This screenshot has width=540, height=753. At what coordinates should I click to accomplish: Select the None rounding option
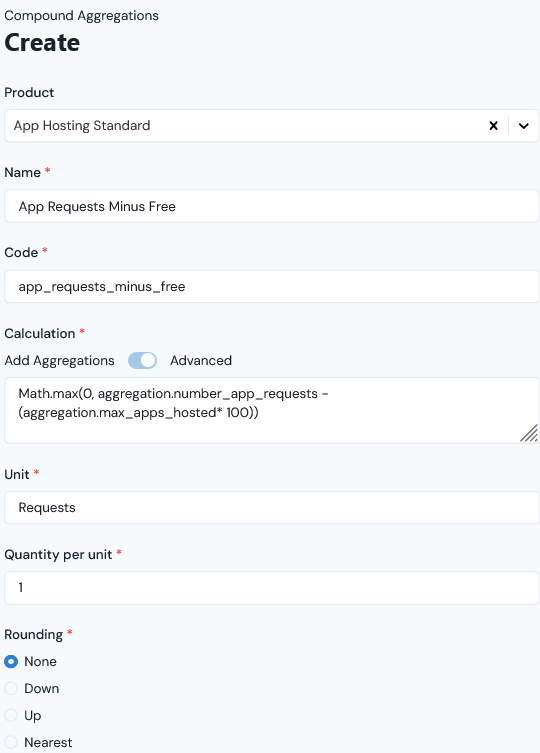pyautogui.click(x=11, y=662)
